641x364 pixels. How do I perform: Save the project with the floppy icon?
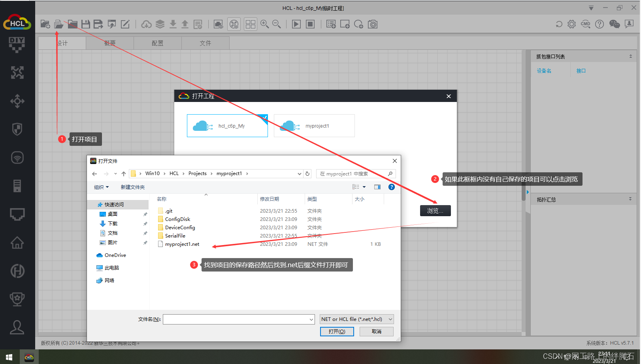coord(85,24)
